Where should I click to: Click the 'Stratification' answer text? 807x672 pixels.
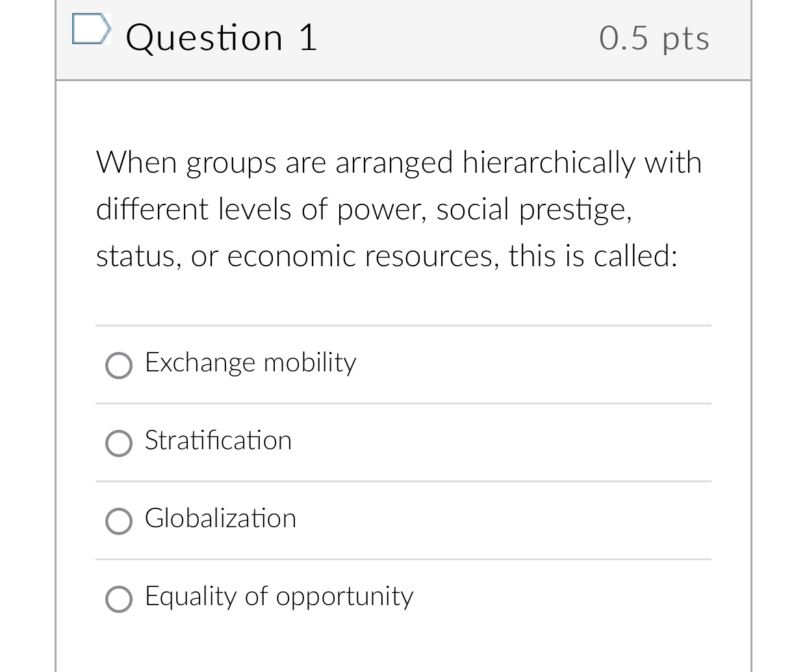point(218,441)
